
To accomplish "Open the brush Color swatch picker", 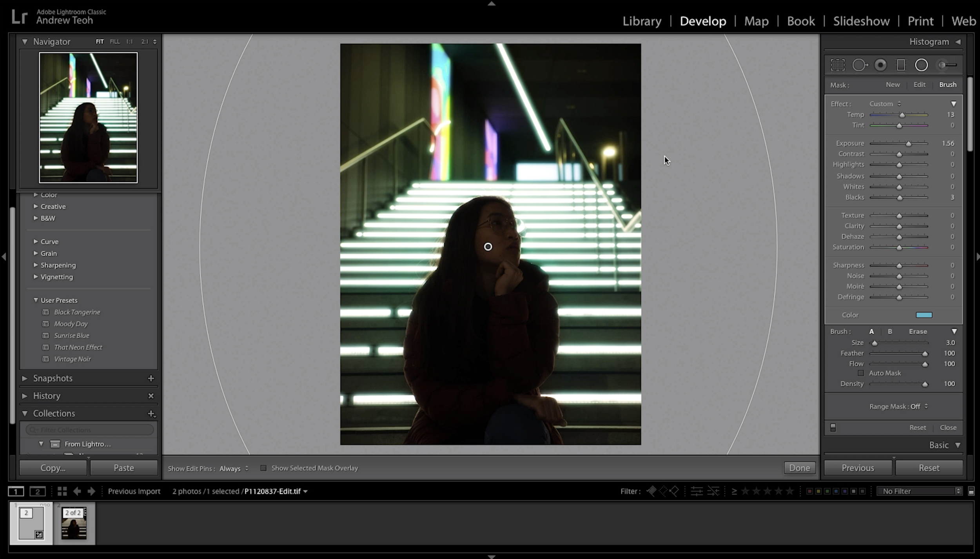I will (924, 315).
